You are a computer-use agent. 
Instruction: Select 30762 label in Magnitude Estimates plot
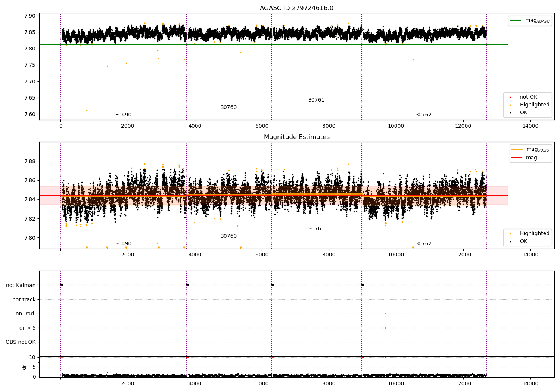(423, 244)
